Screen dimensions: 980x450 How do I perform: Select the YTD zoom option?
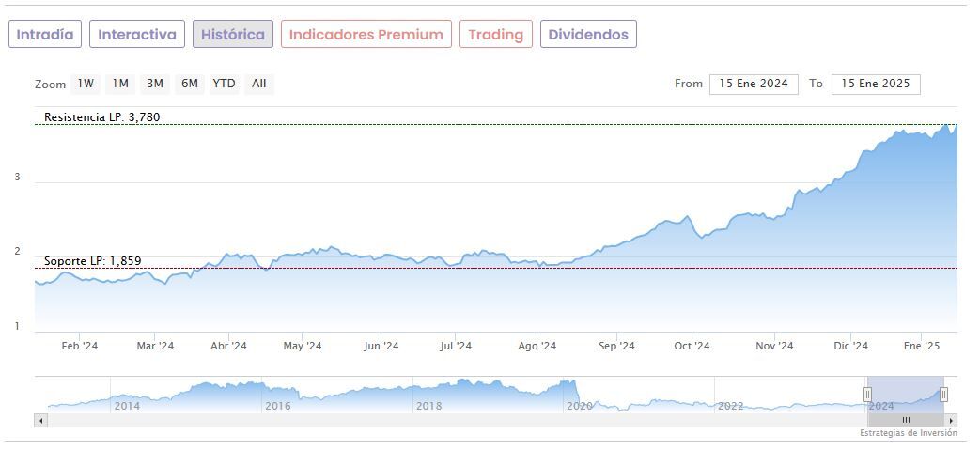tap(224, 84)
